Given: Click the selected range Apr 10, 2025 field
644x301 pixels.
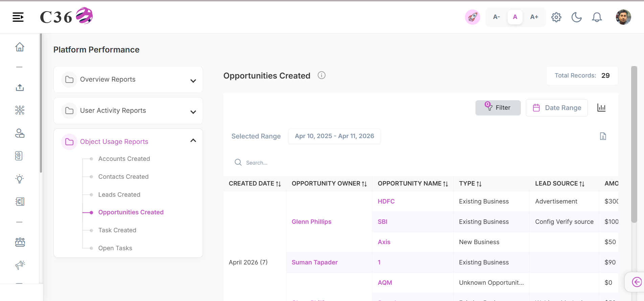Looking at the screenshot, I should pyautogui.click(x=334, y=136).
